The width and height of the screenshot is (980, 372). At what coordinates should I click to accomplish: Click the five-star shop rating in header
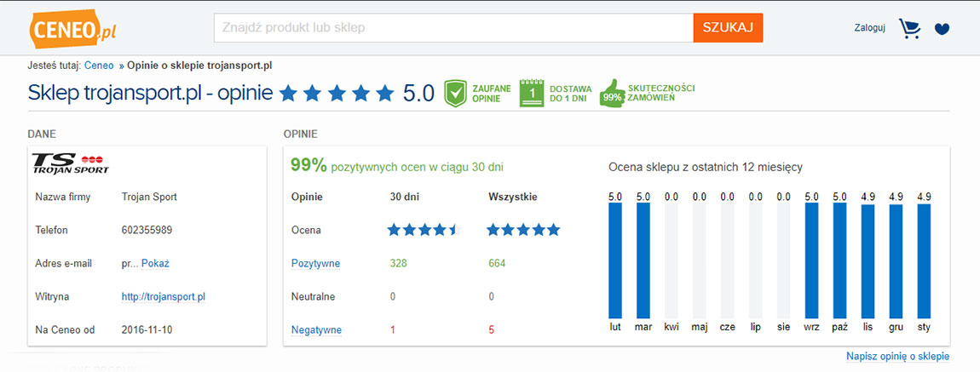[x=337, y=94]
